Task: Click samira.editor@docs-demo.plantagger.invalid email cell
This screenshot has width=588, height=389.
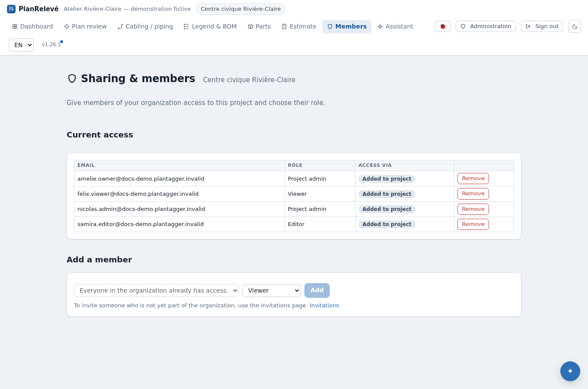Action: click(x=179, y=224)
